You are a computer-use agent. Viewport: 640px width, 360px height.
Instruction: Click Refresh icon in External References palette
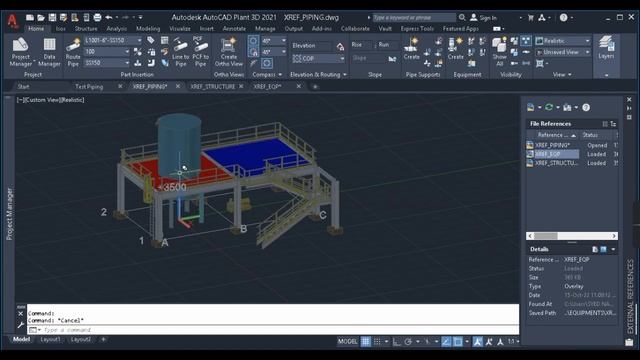click(549, 107)
